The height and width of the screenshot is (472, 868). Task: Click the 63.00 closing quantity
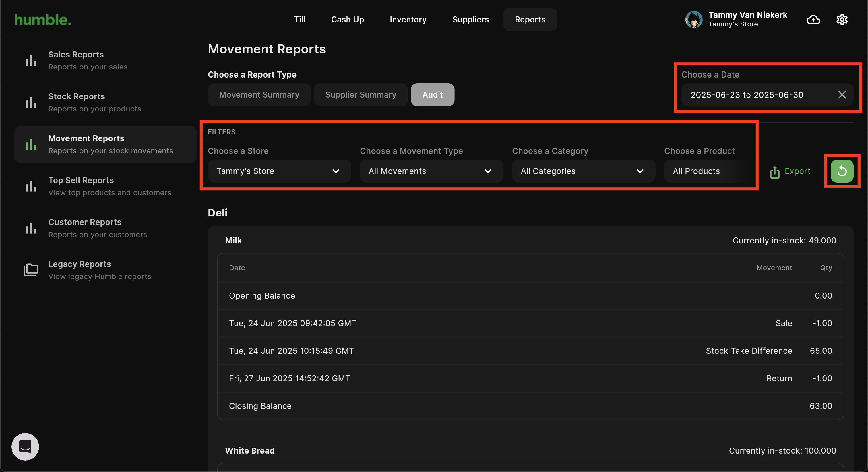[821, 406]
